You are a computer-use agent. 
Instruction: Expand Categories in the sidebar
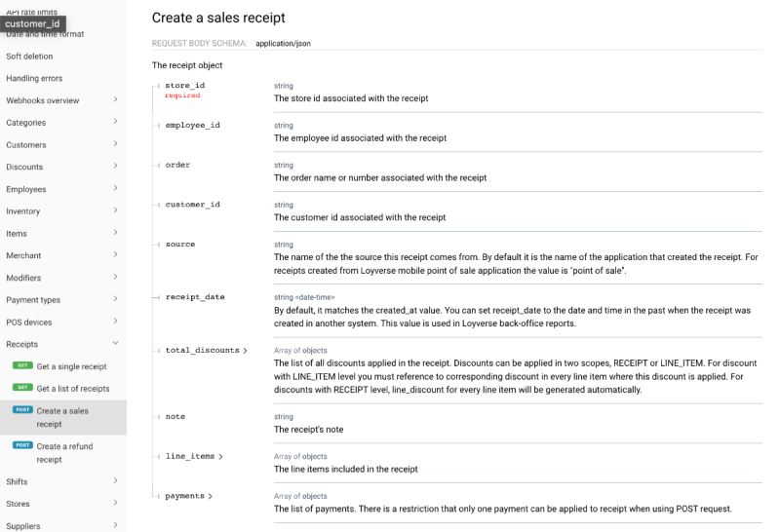(x=62, y=123)
